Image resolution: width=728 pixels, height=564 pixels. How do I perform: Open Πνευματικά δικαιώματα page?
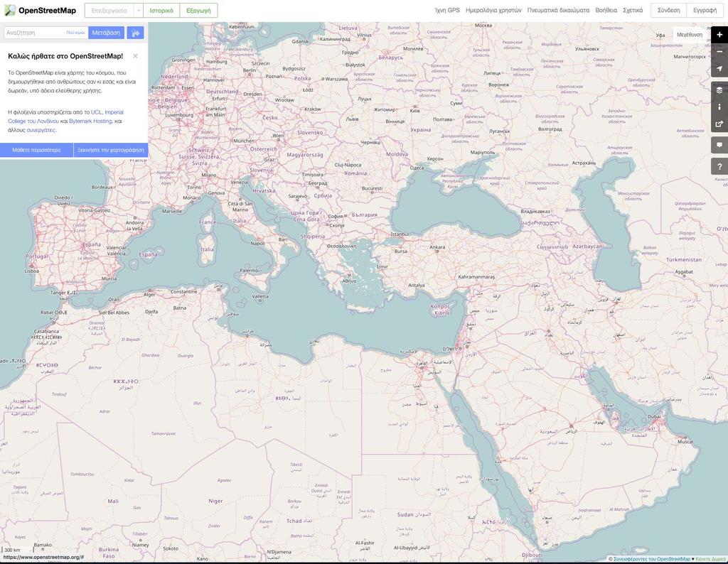[x=558, y=10]
